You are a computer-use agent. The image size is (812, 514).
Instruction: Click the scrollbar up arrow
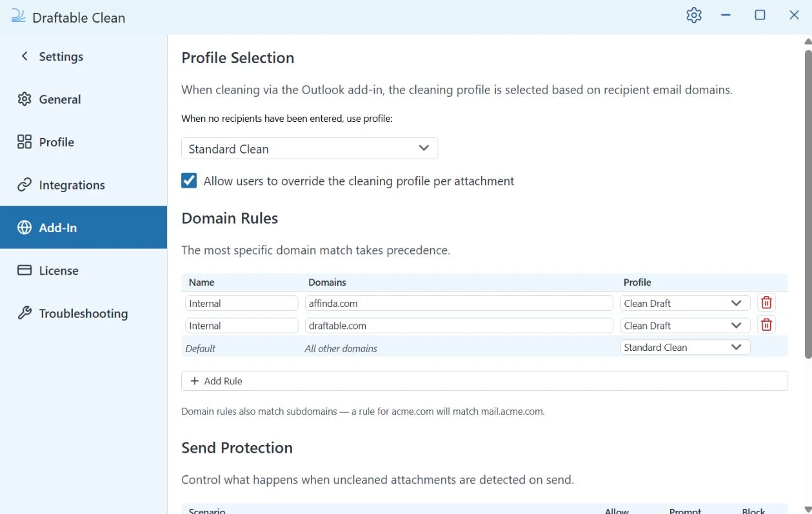(x=808, y=41)
